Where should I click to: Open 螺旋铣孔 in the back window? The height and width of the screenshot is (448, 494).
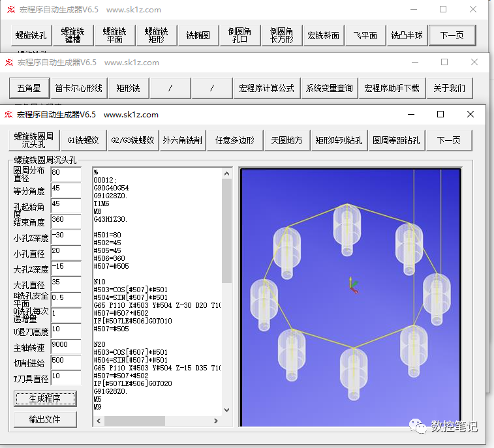coord(31,36)
